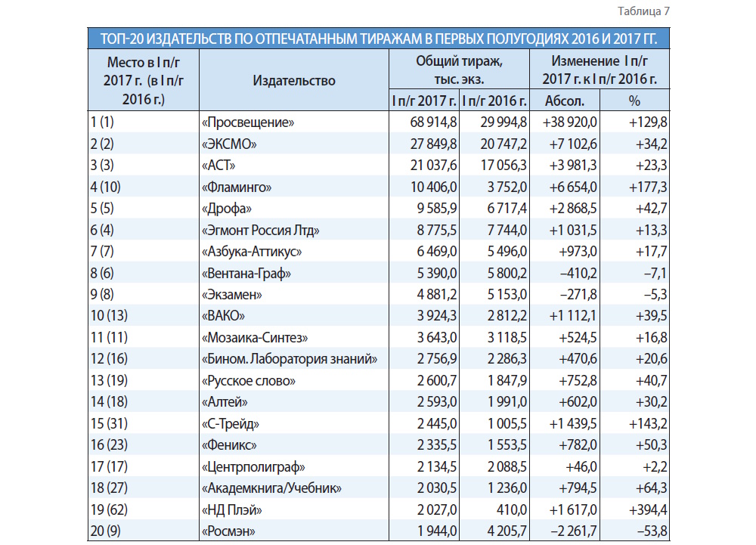Click the value 29 994,8 in 2016 column

tap(503, 122)
